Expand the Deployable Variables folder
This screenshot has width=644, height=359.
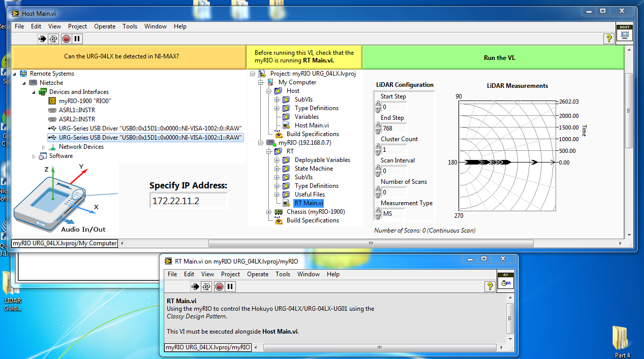pos(277,160)
